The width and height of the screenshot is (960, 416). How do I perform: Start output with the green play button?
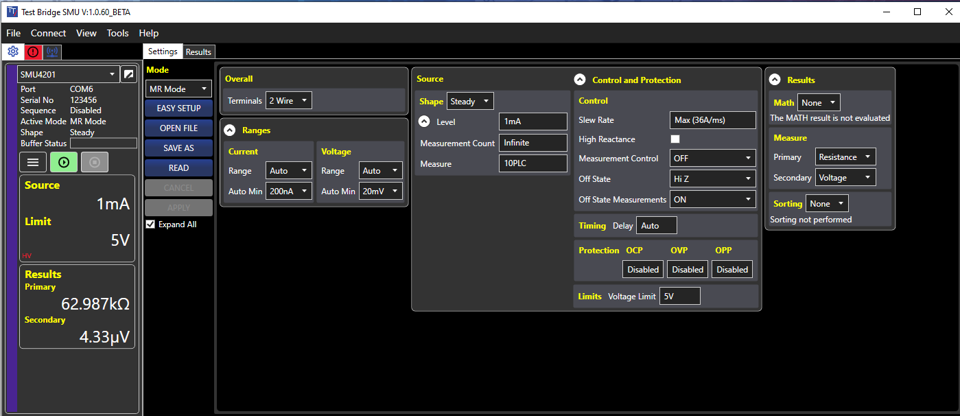point(64,162)
